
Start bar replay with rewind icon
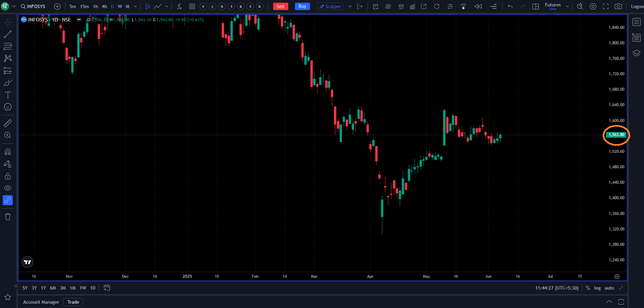(478, 6)
